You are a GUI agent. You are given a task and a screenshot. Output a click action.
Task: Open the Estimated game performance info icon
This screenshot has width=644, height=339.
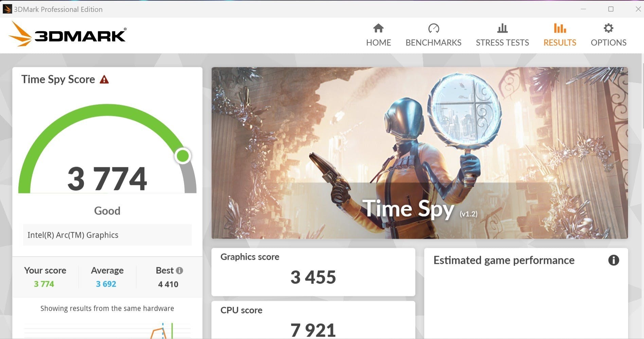point(613,260)
